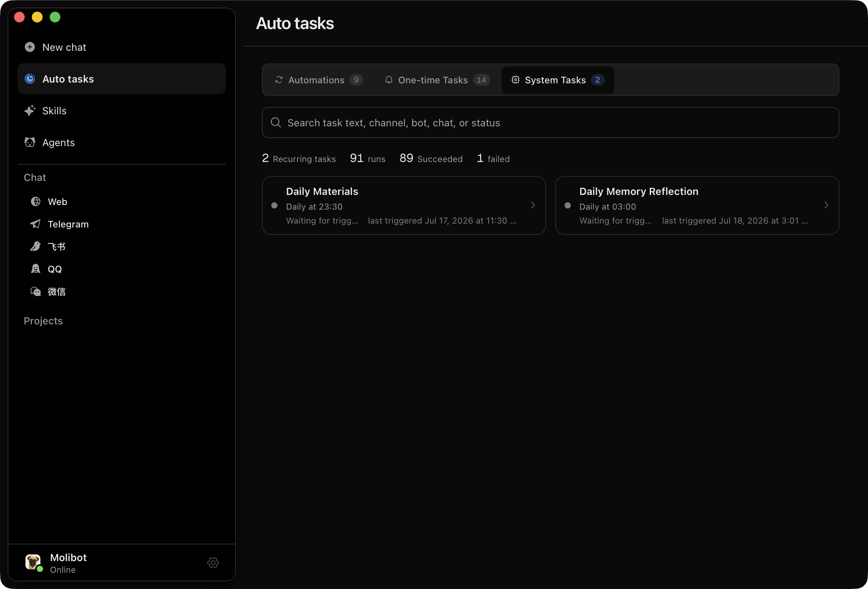Switch to the Automations tab
868x589 pixels.
point(319,80)
